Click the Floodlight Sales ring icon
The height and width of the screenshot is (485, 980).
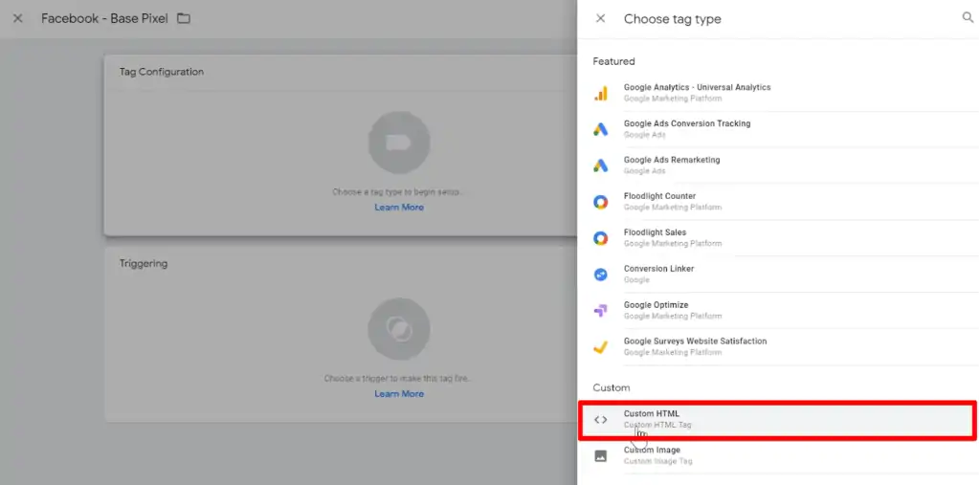coord(601,238)
